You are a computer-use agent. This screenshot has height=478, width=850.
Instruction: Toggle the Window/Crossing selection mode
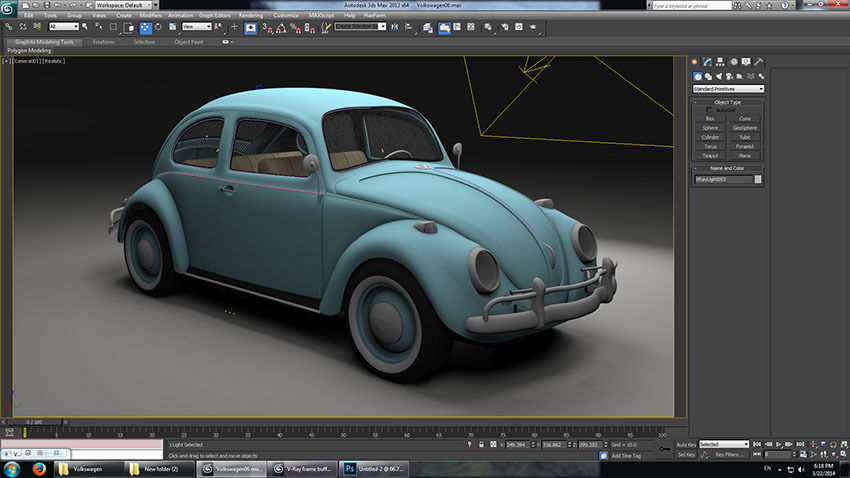(128, 27)
